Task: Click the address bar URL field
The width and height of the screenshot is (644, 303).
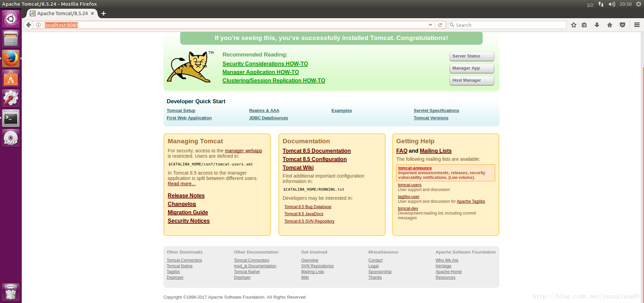Action: point(235,25)
